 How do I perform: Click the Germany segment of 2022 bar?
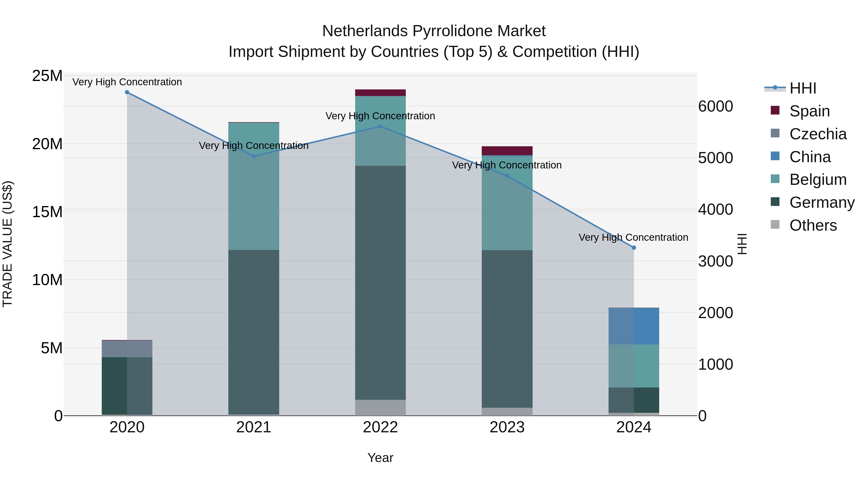380,283
